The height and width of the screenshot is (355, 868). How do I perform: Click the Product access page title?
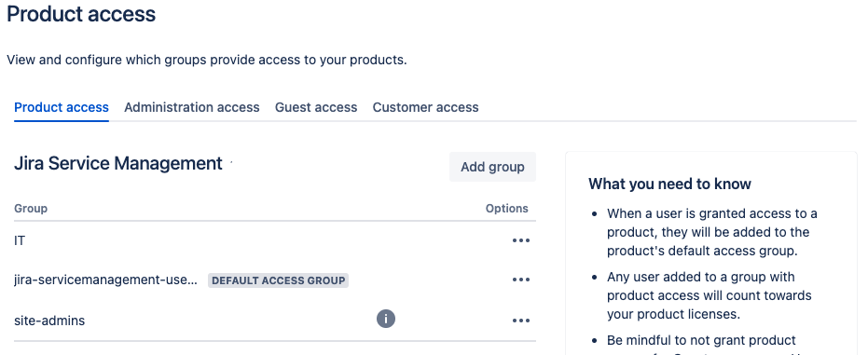(x=81, y=14)
